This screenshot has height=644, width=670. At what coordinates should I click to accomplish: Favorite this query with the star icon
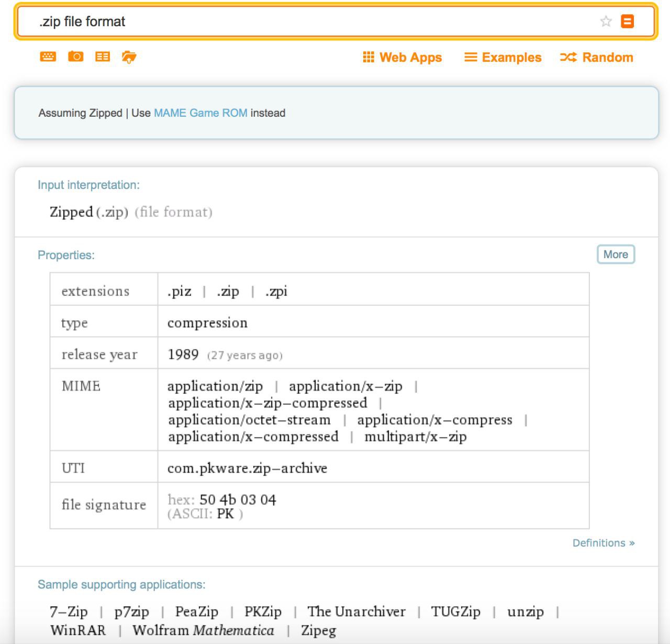point(606,21)
